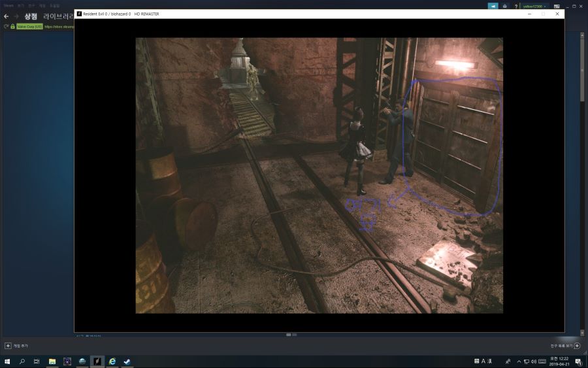Click Steam announcements megaphone icon
Viewport: 588px width, 368px height.
coord(493,6)
